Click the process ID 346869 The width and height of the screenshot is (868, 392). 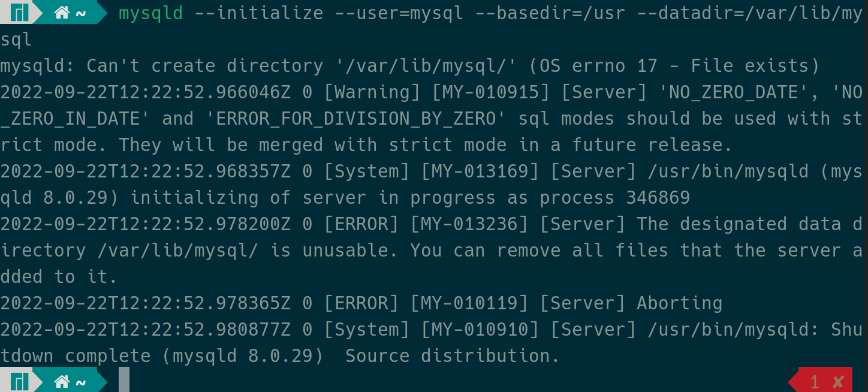(x=658, y=197)
